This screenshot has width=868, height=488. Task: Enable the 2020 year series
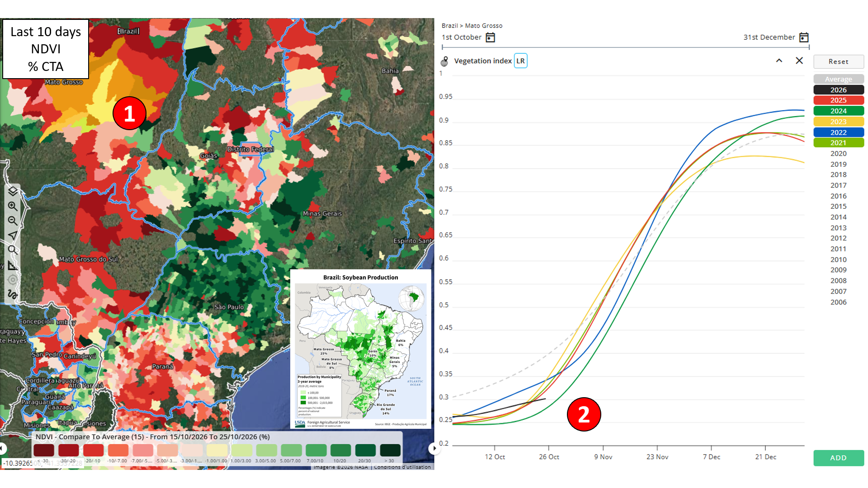point(839,154)
